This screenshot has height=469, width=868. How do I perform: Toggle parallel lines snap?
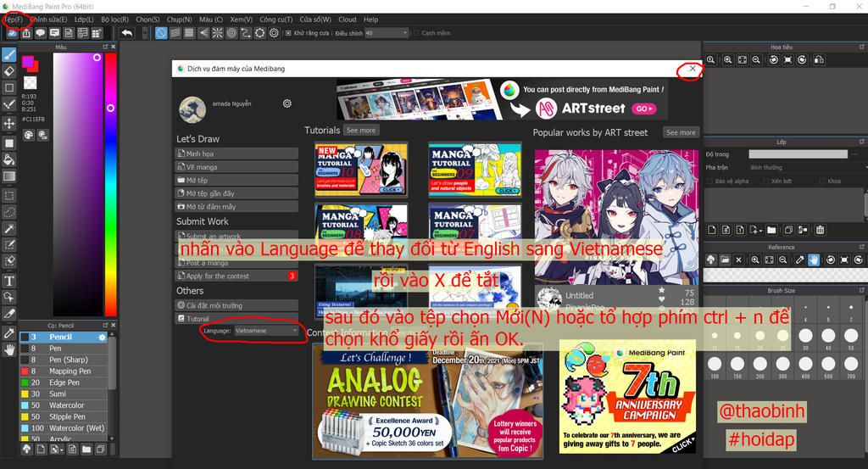point(175,33)
